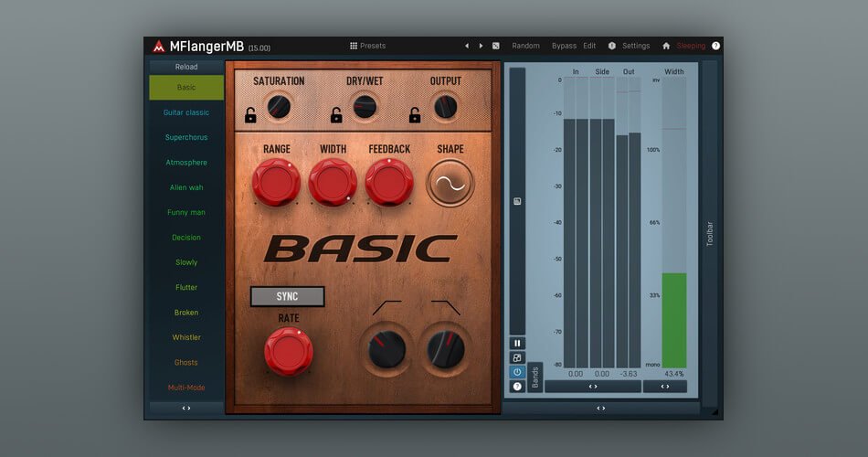Click the Sleeping status label
This screenshot has width=868, height=457.
point(691,46)
